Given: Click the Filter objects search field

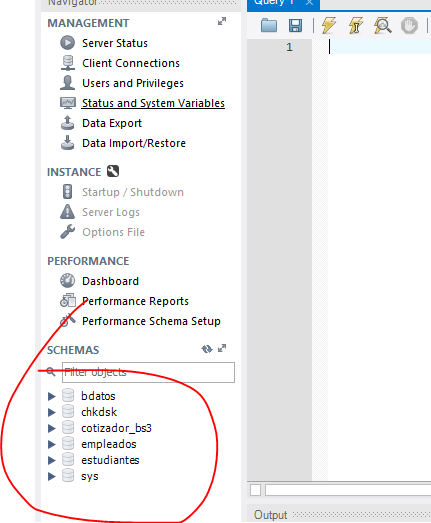Looking at the screenshot, I should [x=148, y=372].
